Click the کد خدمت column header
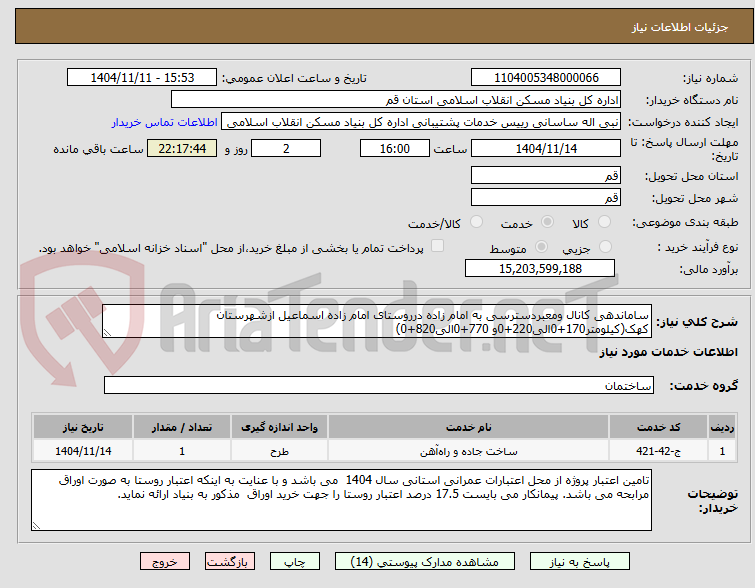Viewport: 755px width, 588px height. [658, 427]
